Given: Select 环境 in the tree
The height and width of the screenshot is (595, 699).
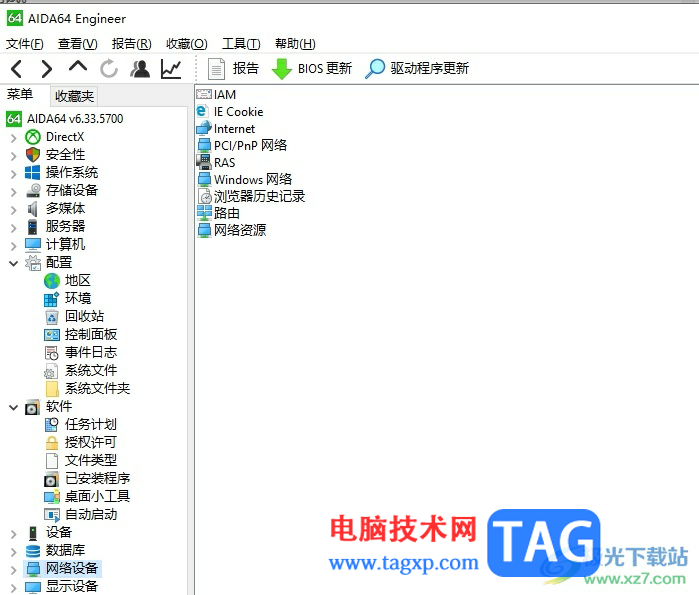Looking at the screenshot, I should pyautogui.click(x=78, y=299).
